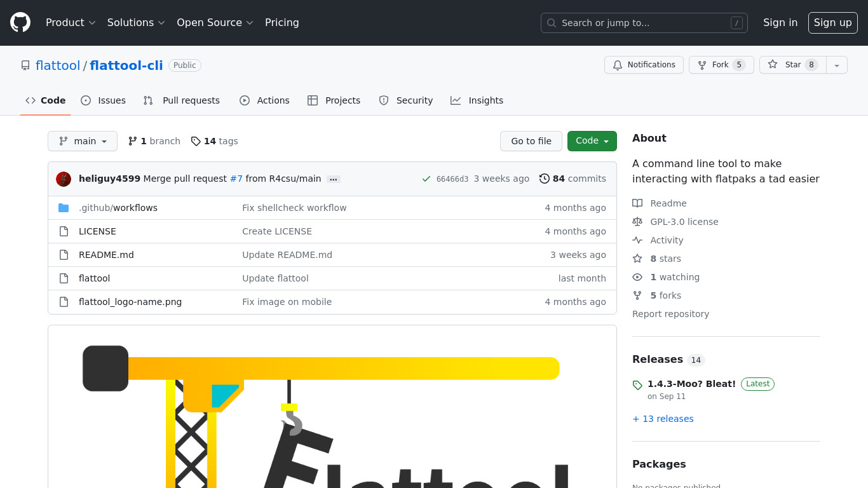Click the LICENSE file icon
The width and height of the screenshot is (868, 488).
click(x=64, y=231)
